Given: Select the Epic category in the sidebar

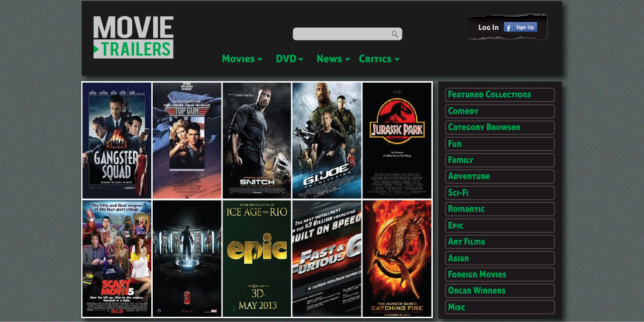Looking at the screenshot, I should click(500, 226).
